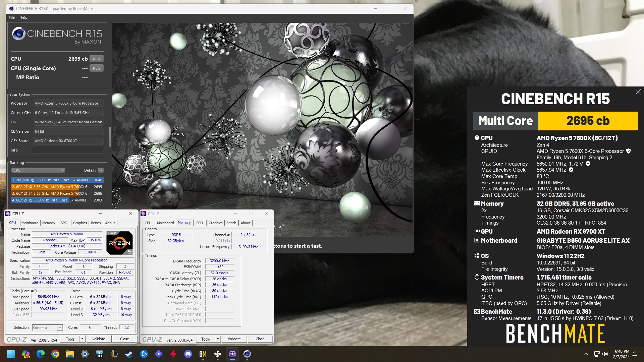Open SPD tab in left CPU-Z window
644x362 pixels.
point(64,223)
